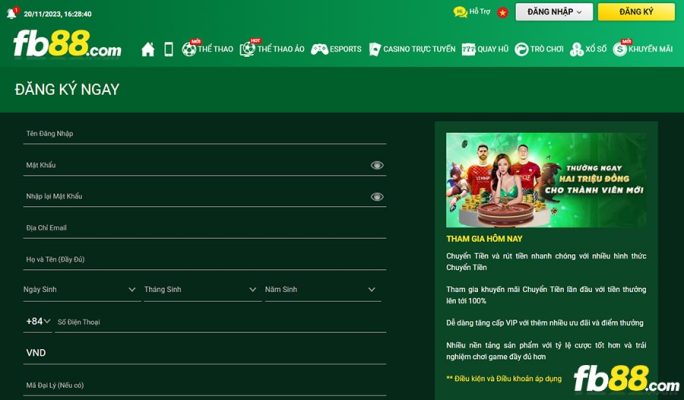Open Hỗ Trợ support chat icon

[460, 12]
